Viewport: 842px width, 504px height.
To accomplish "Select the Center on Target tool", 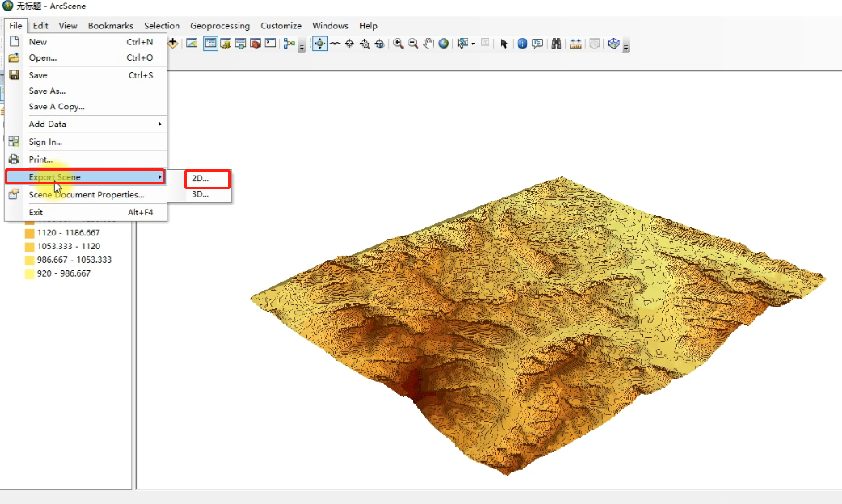I will click(x=348, y=44).
